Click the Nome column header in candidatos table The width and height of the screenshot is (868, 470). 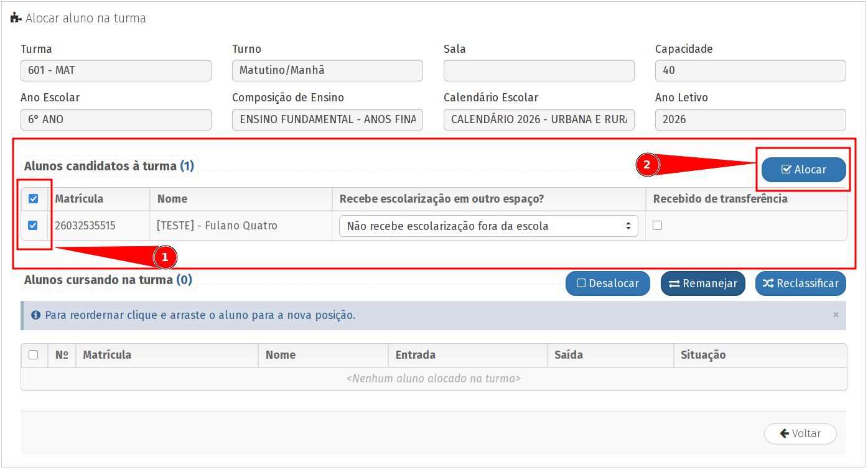point(172,199)
